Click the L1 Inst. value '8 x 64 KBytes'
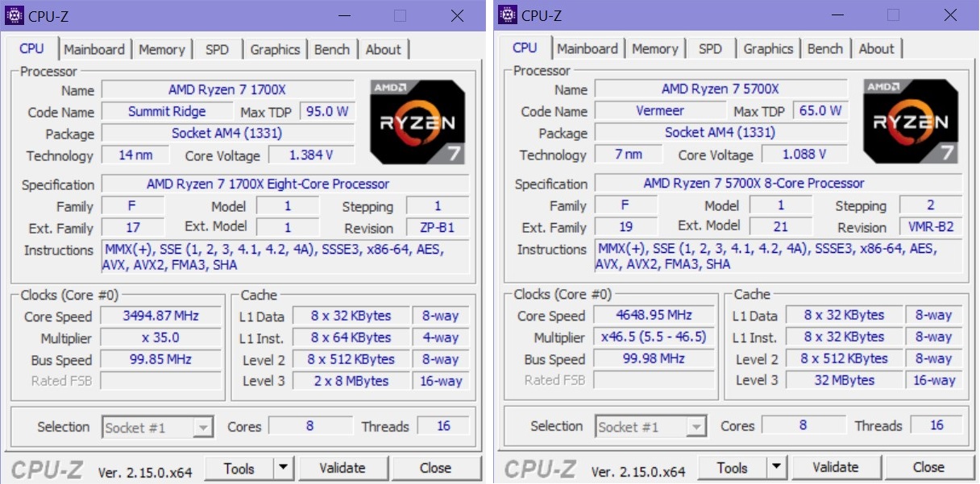Viewport: 980px width, 484px height. coord(351,337)
